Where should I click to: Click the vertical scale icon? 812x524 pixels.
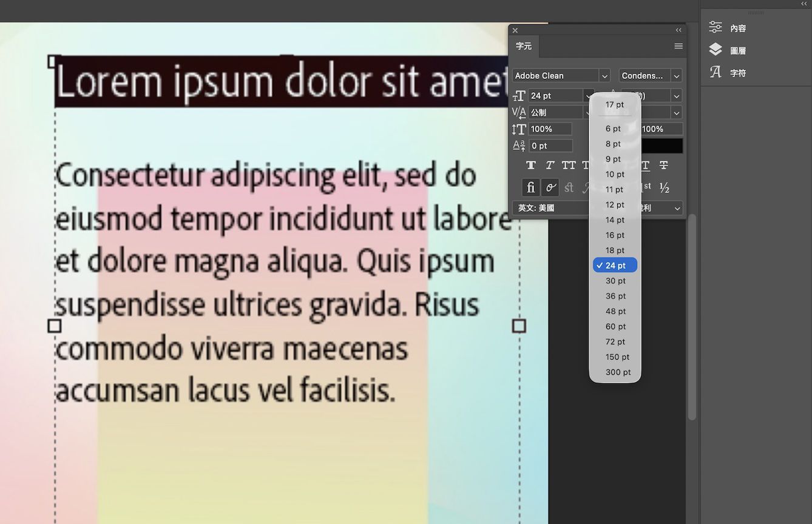519,129
